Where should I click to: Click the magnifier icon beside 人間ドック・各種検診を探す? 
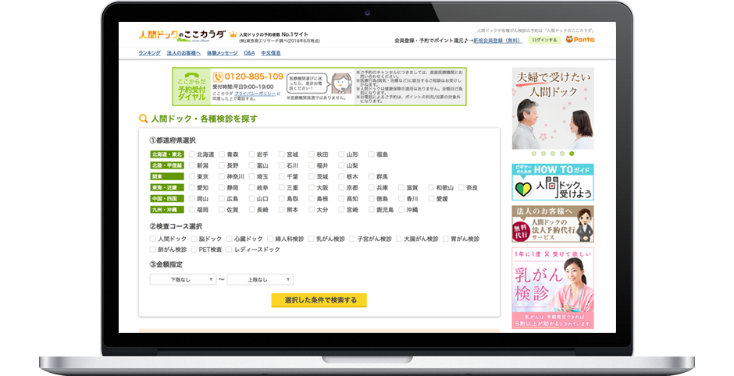click(x=143, y=119)
